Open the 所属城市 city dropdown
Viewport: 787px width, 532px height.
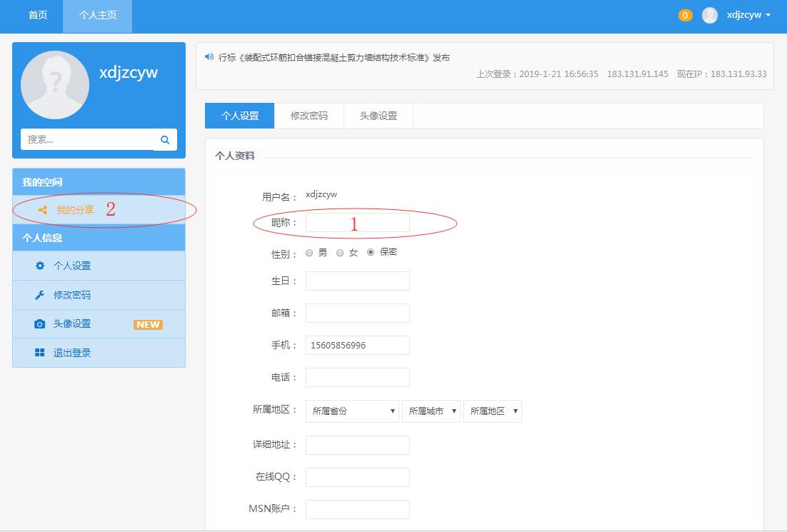pos(431,411)
